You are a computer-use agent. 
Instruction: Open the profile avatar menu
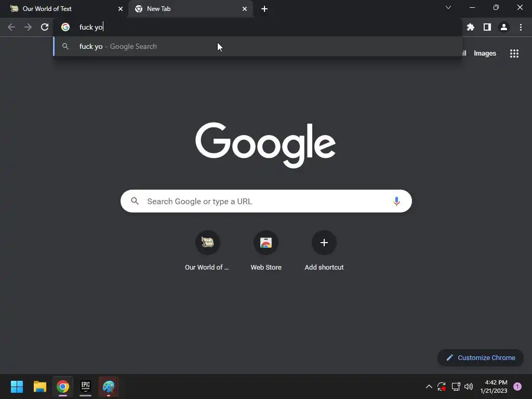[x=504, y=27]
